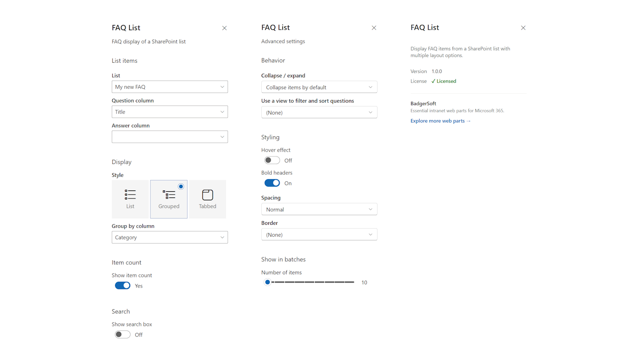644x362 pixels.
Task: Open the Spacing dropdown set to Normal
Action: click(319, 209)
